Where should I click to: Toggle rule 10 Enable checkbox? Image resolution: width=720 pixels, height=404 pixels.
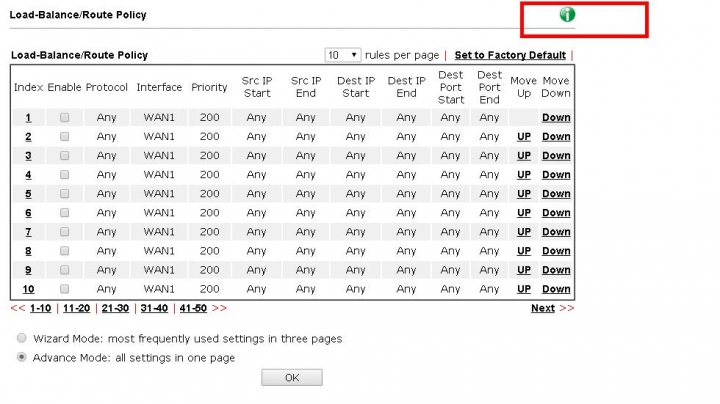[x=64, y=289]
